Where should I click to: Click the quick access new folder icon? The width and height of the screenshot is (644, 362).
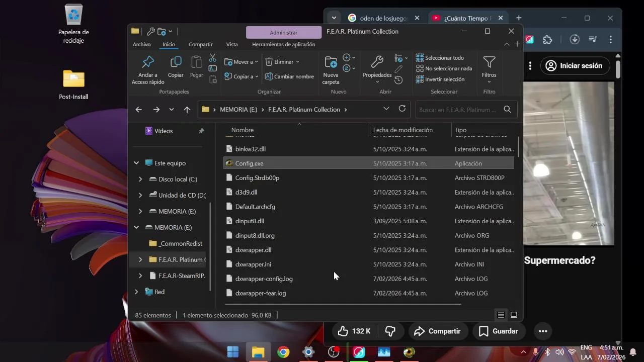point(162,31)
